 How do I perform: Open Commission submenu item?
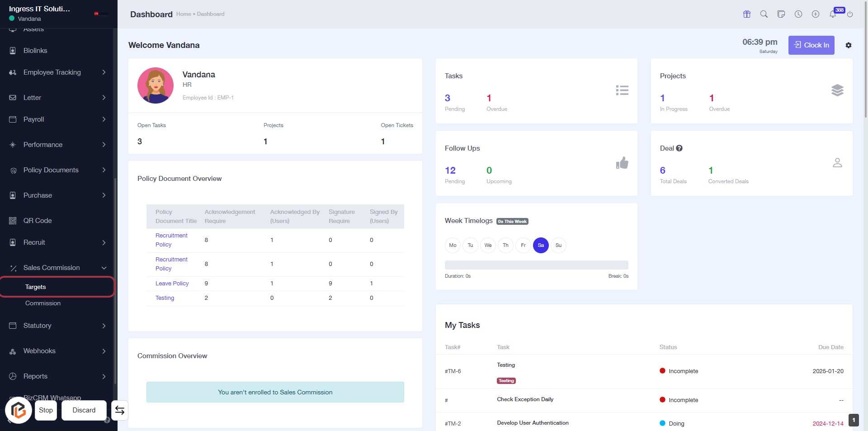[43, 303]
